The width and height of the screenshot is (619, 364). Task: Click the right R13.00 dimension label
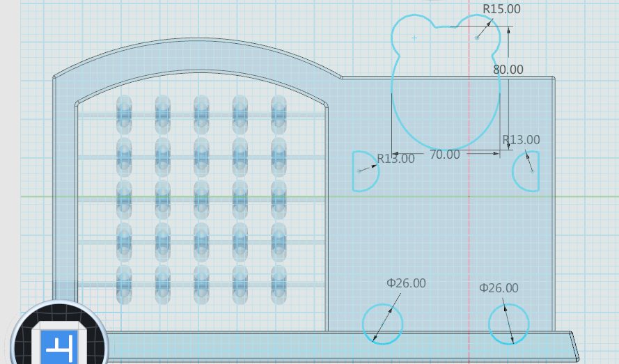[x=521, y=140]
